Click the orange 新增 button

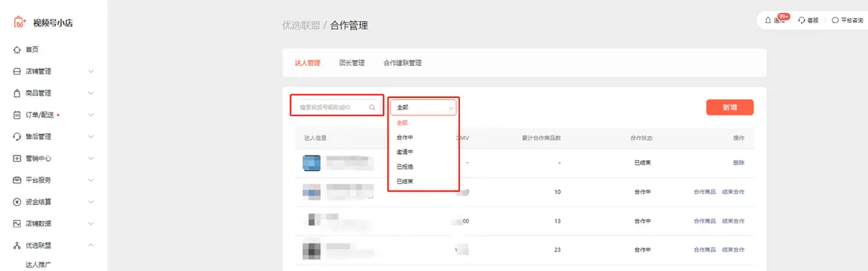(730, 107)
